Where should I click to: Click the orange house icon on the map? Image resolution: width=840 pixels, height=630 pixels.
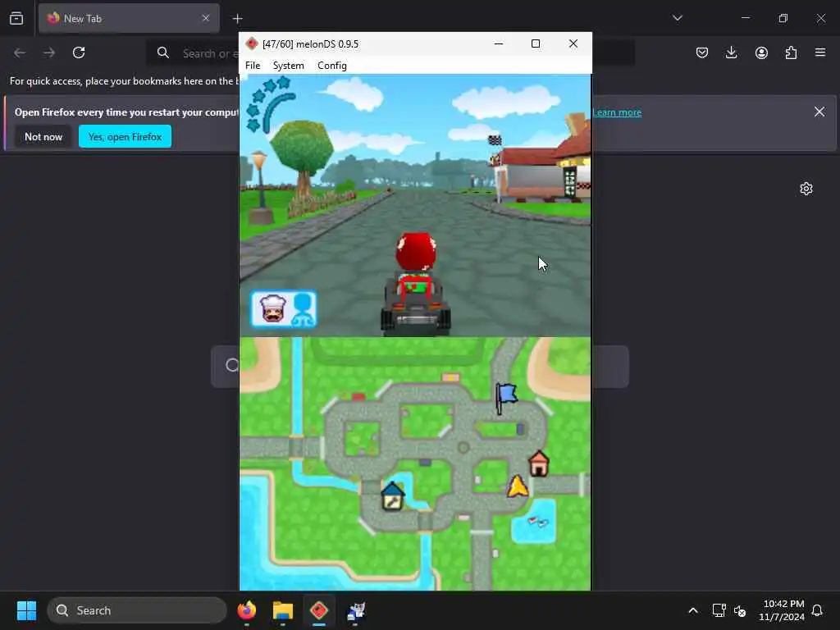pyautogui.click(x=539, y=463)
